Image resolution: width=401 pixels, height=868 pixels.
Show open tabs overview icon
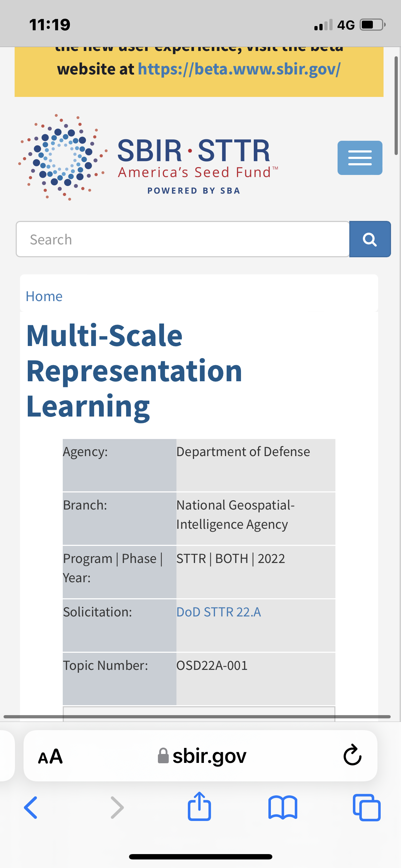point(367,807)
